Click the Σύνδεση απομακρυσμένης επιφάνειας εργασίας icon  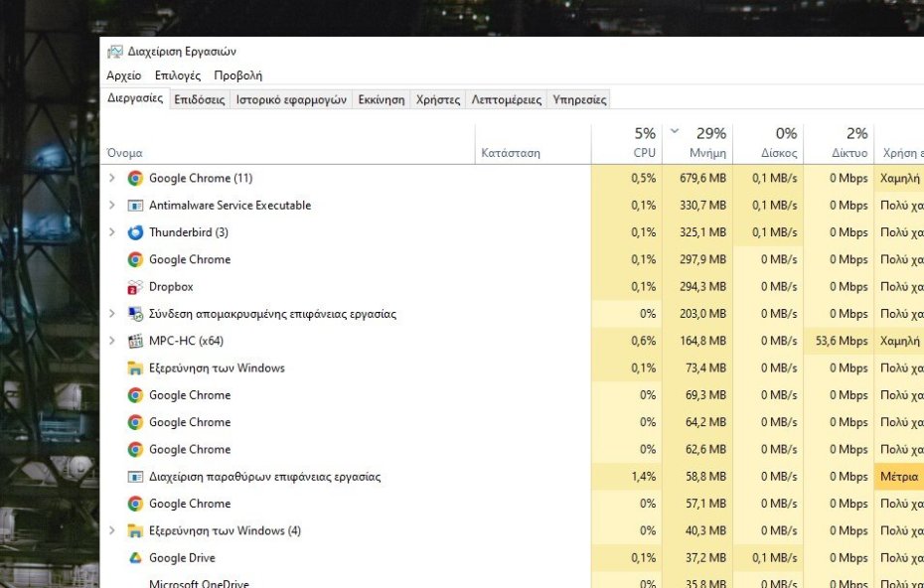(x=135, y=314)
